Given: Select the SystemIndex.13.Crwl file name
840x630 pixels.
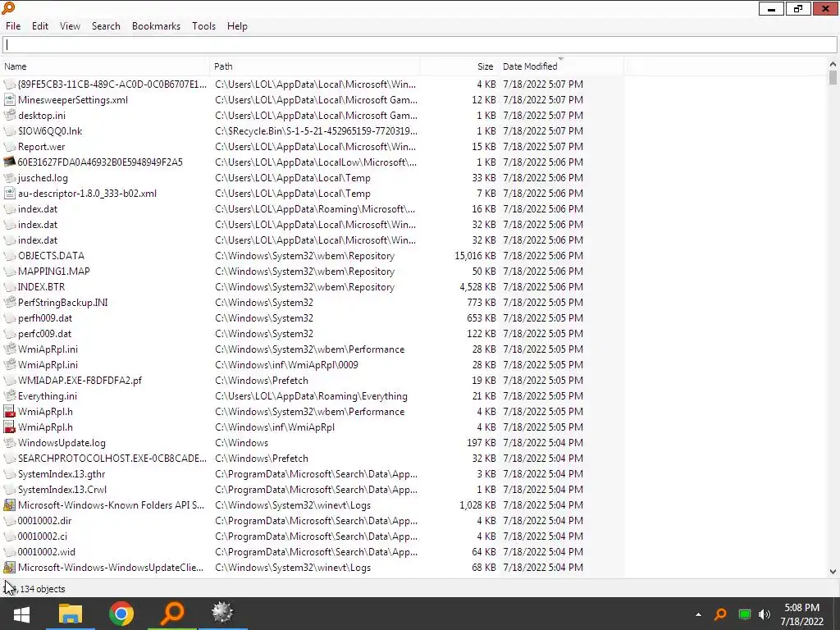Looking at the screenshot, I should [x=62, y=490].
